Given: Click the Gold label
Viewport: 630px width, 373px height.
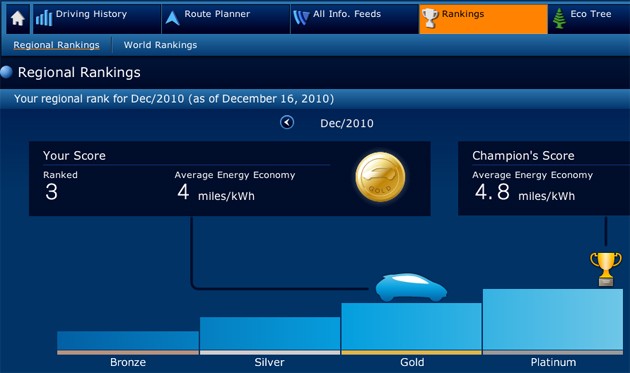Looking at the screenshot, I should point(412,362).
